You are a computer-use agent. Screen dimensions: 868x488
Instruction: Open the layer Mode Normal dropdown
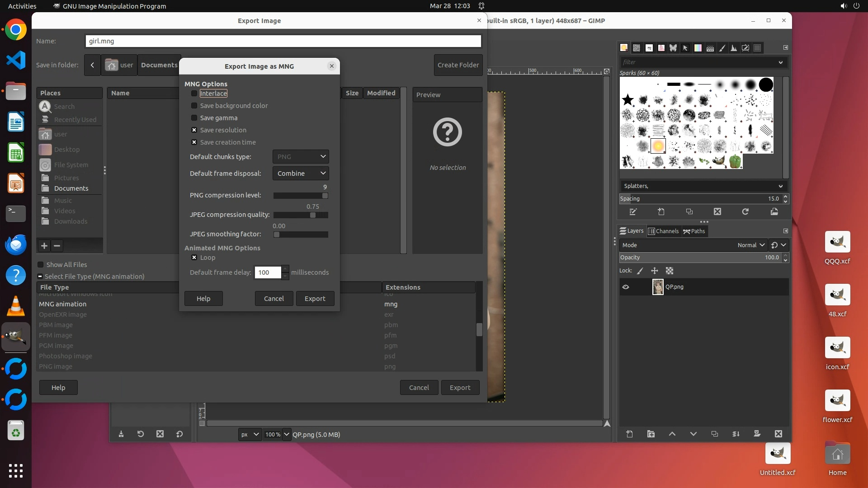[x=750, y=245]
